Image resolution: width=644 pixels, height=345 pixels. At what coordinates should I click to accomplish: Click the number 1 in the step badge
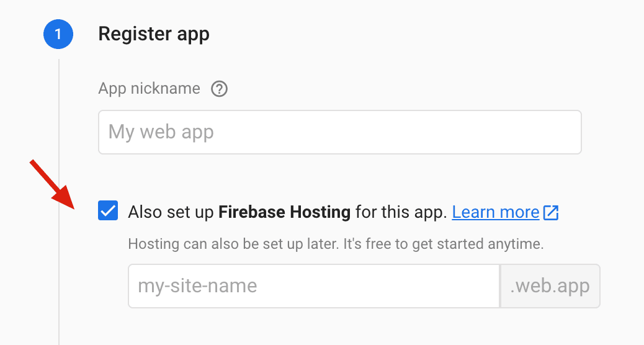pos(58,34)
